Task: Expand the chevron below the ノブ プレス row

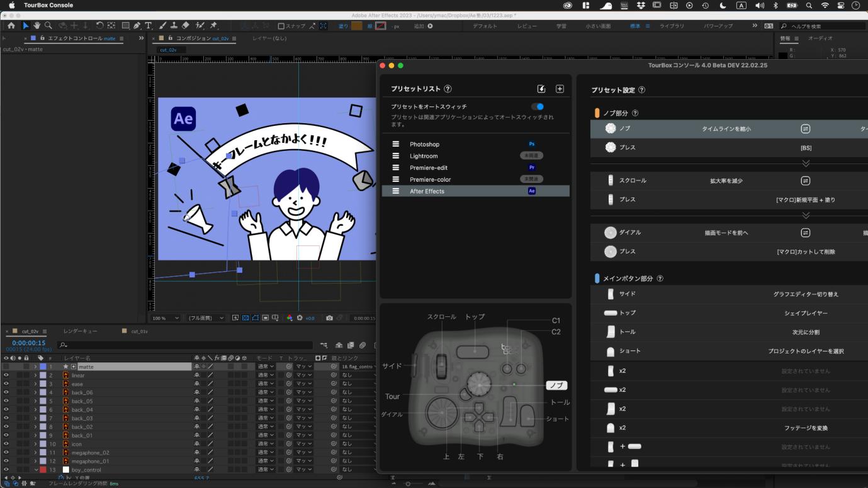Action: (x=805, y=163)
